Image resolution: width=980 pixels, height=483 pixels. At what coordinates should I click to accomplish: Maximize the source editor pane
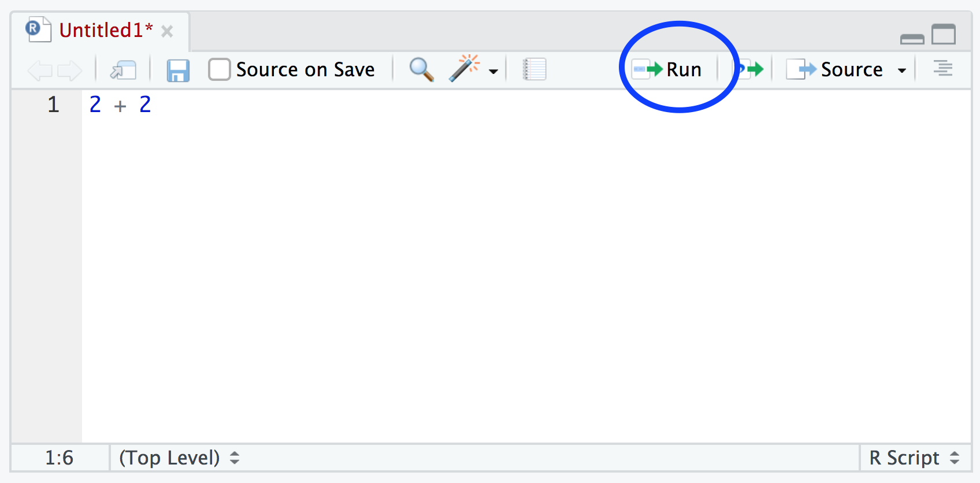[944, 35]
